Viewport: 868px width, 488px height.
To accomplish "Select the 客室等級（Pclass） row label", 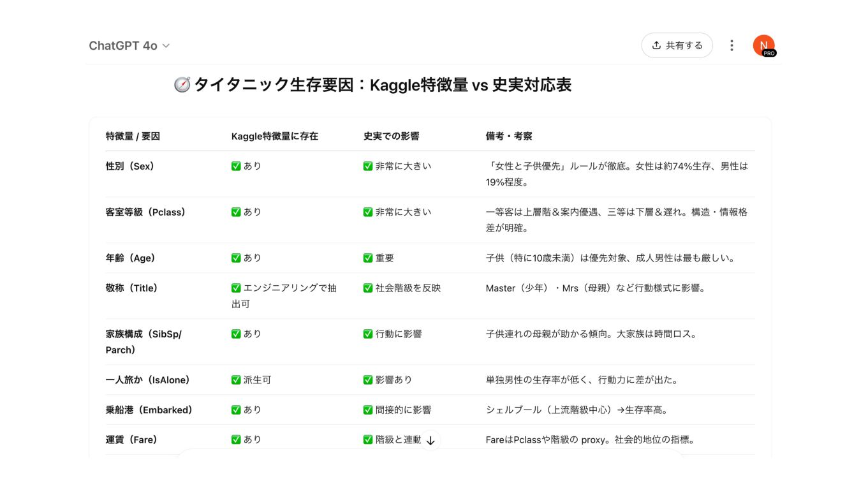I will point(145,212).
